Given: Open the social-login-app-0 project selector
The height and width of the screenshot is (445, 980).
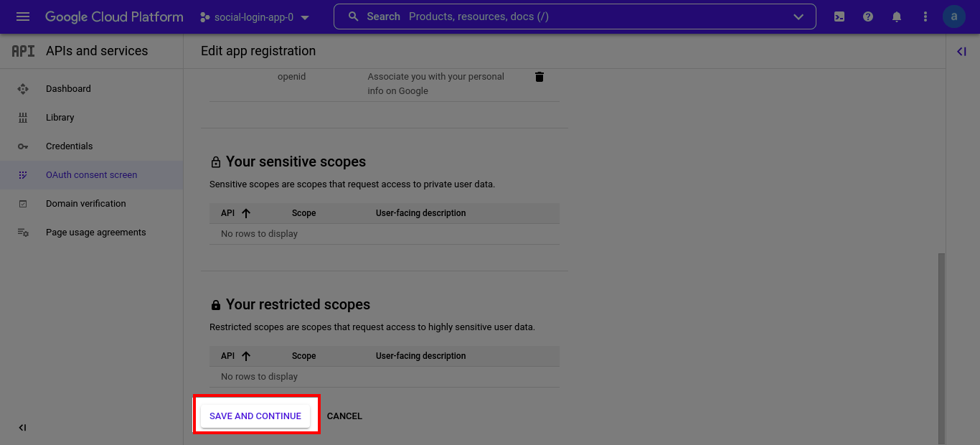Looking at the screenshot, I should point(255,17).
